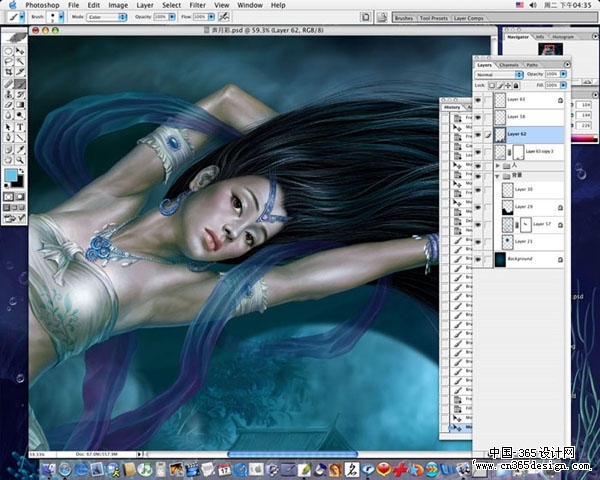Screen dimensions: 600x480
Task: Select the Healing Brush tool
Action: tap(8, 84)
